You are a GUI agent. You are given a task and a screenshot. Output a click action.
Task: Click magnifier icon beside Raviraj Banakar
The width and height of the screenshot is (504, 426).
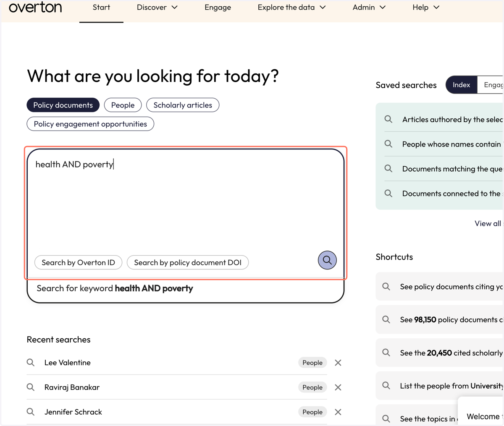[x=31, y=387]
